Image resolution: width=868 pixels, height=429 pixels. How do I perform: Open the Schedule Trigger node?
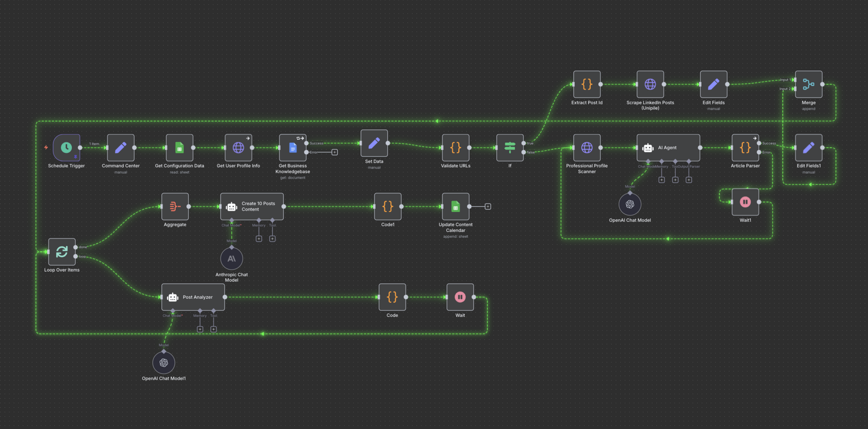click(x=66, y=148)
